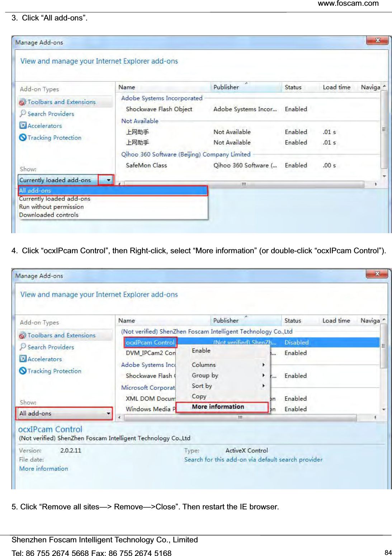Open the All add-ons combo box in lower window
Viewport: 392px width, 556px height.
pos(65,413)
